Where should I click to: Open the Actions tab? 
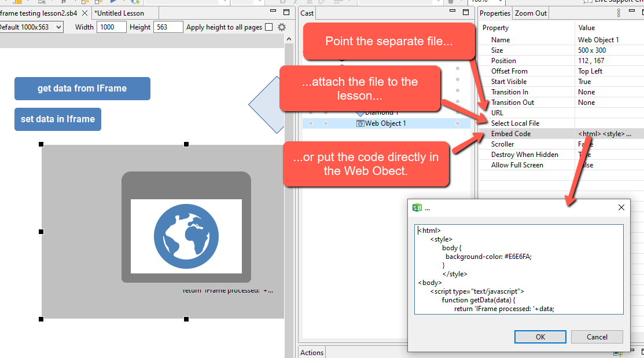(x=312, y=353)
